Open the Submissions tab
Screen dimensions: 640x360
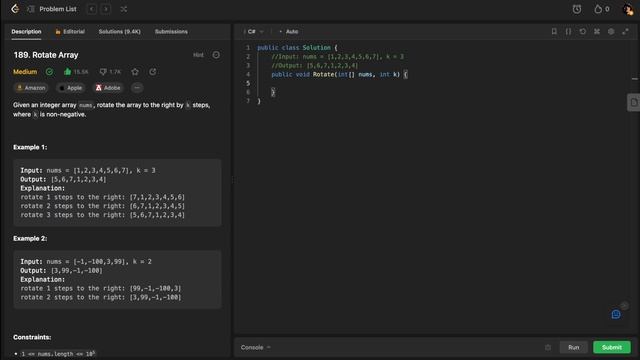tap(171, 31)
